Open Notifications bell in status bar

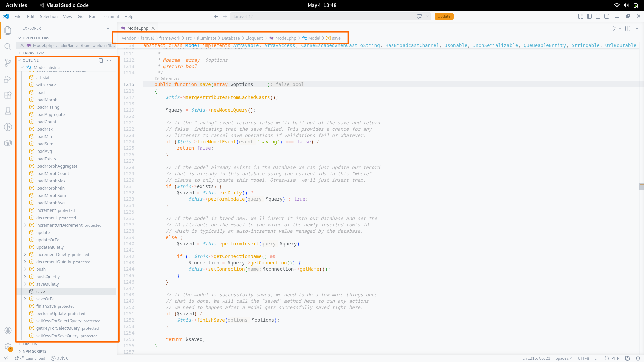click(638, 358)
